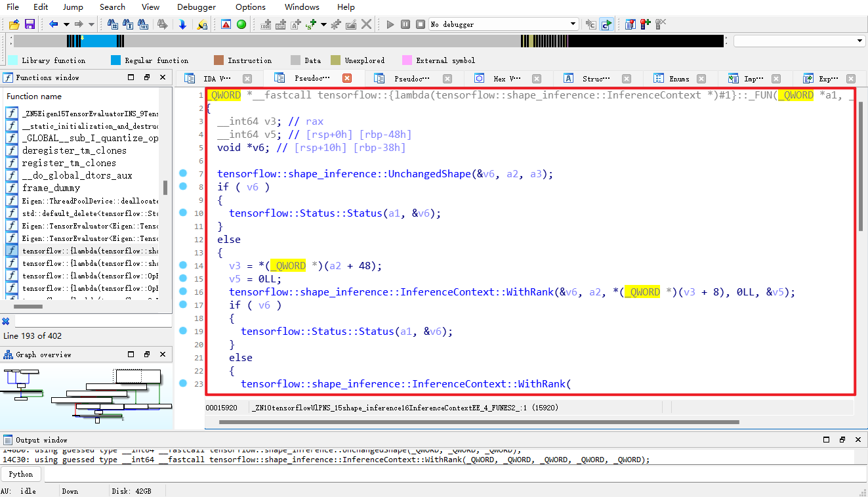This screenshot has height=497, width=868.
Task: Toggle breakpoint dot on line 15
Action: [x=183, y=279]
